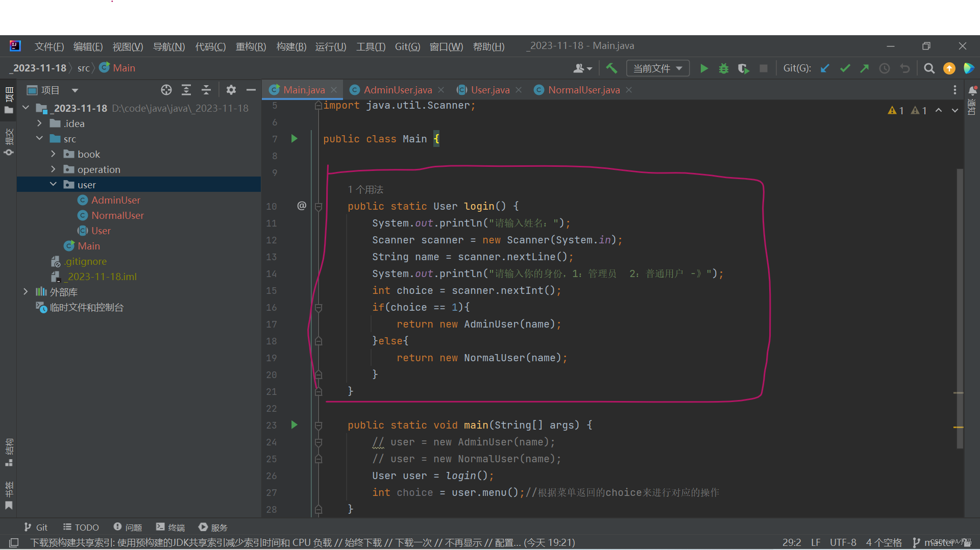Collapse the user package
The width and height of the screenshot is (980, 550).
53,184
